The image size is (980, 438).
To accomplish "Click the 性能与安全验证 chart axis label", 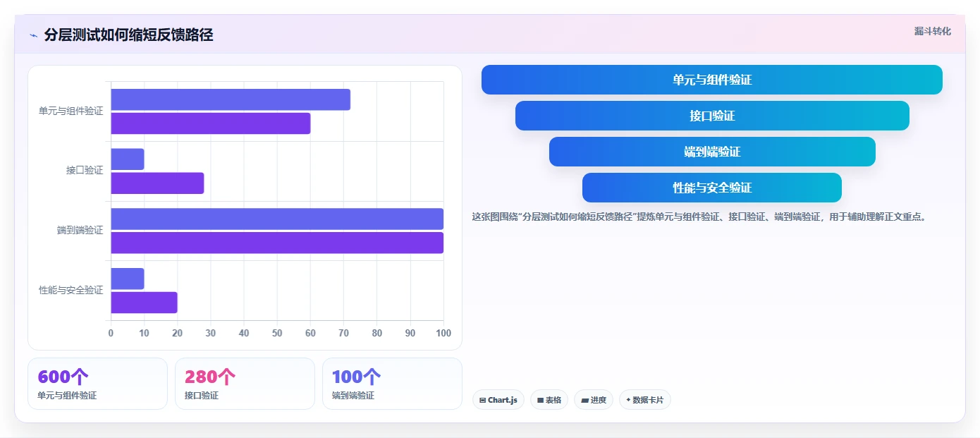I will (71, 290).
